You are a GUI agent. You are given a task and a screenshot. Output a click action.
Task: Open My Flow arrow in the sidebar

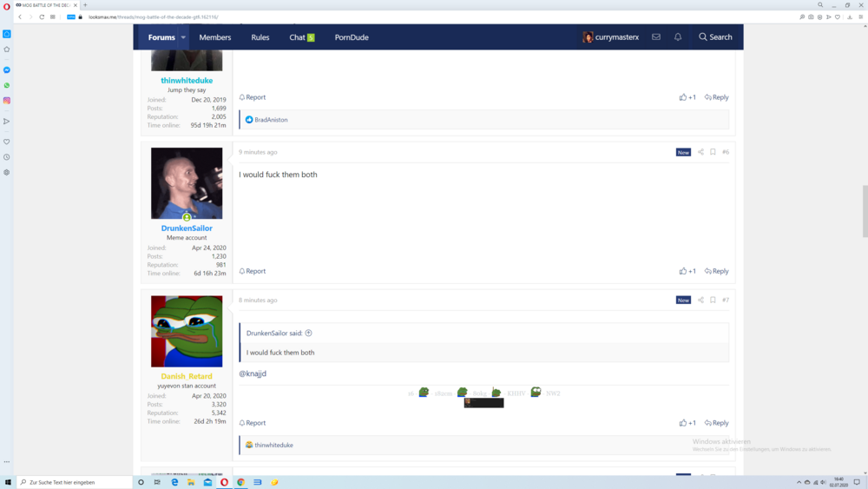point(7,122)
